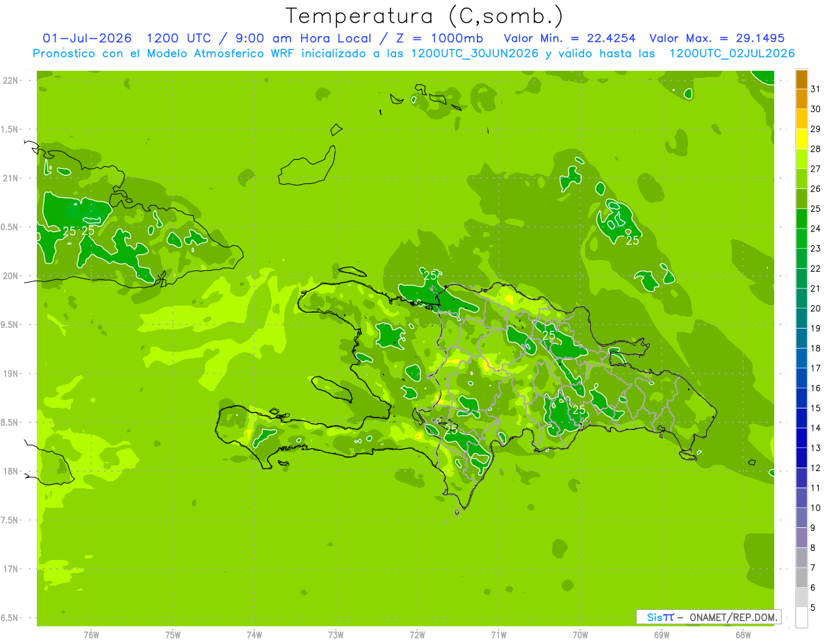Click the legend scale number "5"
This screenshot has width=834, height=644.
coord(813,608)
